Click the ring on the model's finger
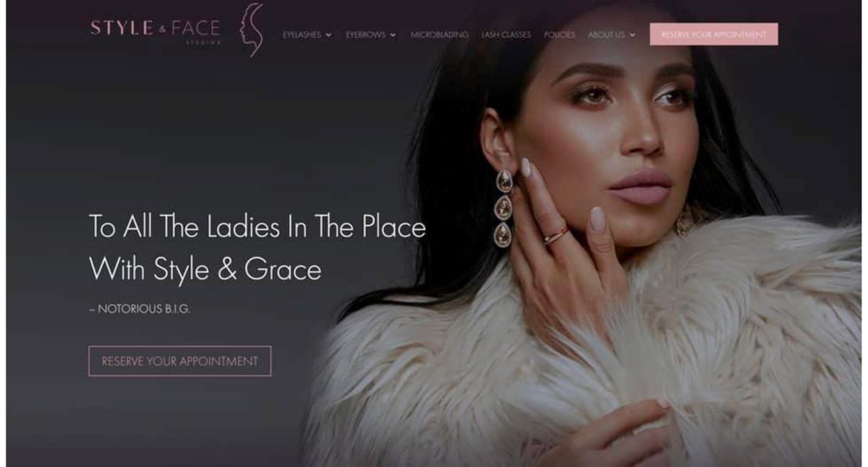Screen dimensions: 868x467 coord(555,236)
